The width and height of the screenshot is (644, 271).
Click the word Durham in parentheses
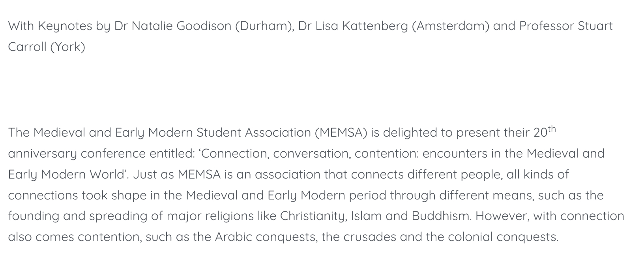(x=264, y=26)
